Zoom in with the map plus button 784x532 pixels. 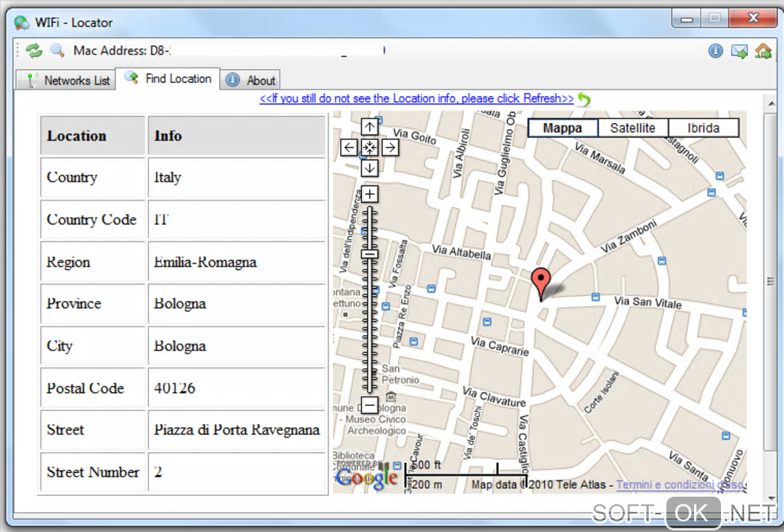[x=370, y=195]
